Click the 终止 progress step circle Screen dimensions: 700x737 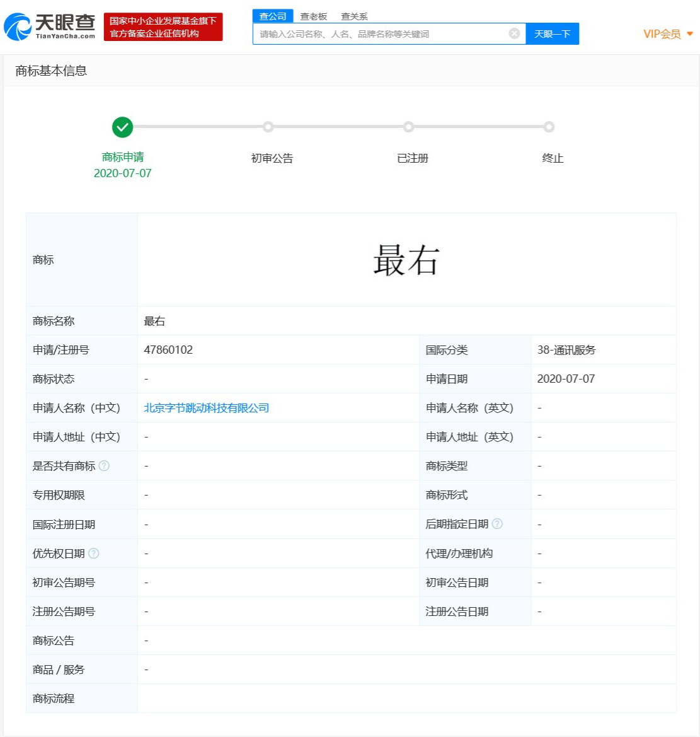click(549, 127)
